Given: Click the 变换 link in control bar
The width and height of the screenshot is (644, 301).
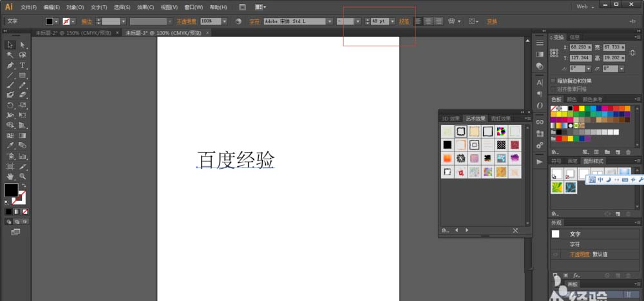Looking at the screenshot, I should tap(491, 21).
